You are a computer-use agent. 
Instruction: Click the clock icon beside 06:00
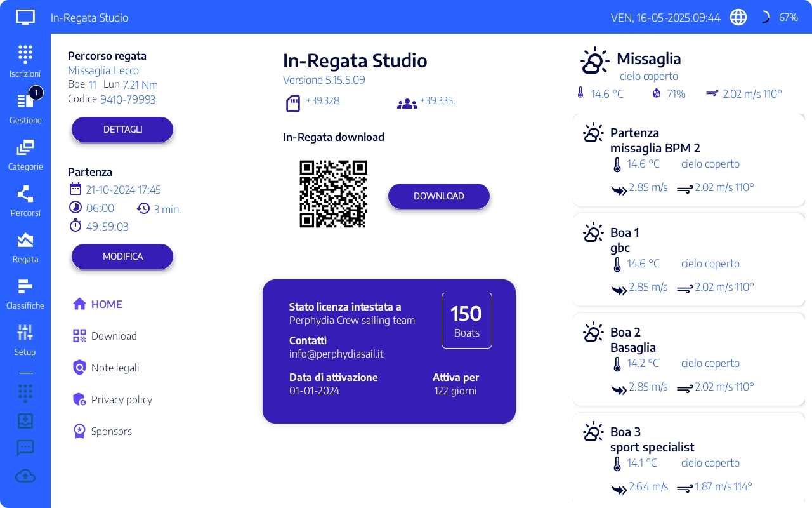coord(75,207)
